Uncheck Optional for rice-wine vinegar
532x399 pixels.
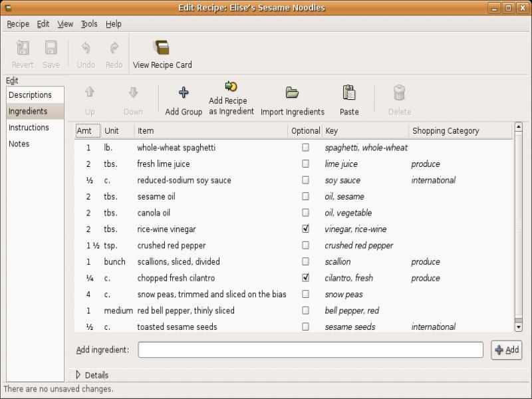point(305,229)
